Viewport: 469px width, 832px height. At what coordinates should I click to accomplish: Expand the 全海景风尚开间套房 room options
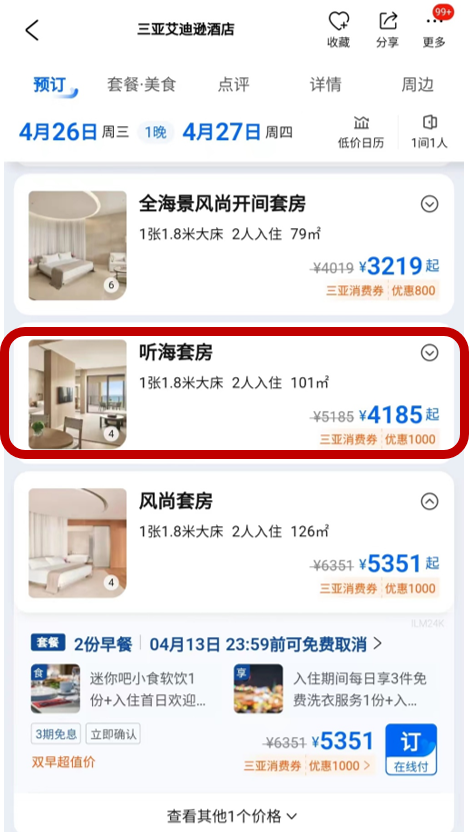(429, 204)
